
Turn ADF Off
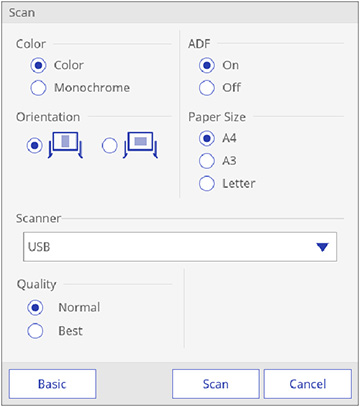tap(207, 88)
